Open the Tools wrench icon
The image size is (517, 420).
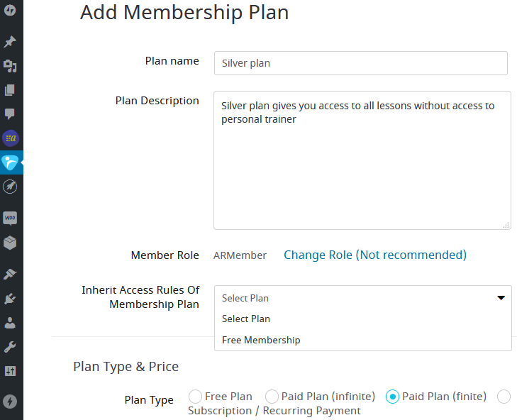tap(10, 347)
